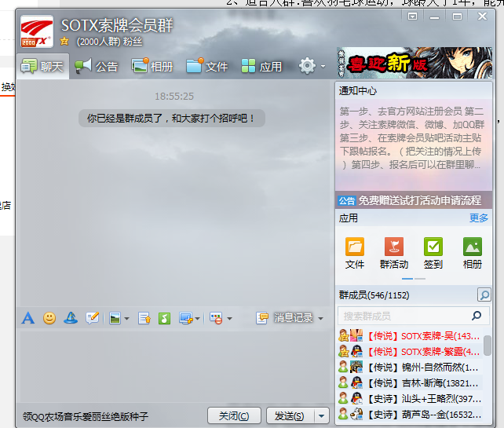
Task: Open the font formatting tool (A icon)
Action: (x=28, y=318)
